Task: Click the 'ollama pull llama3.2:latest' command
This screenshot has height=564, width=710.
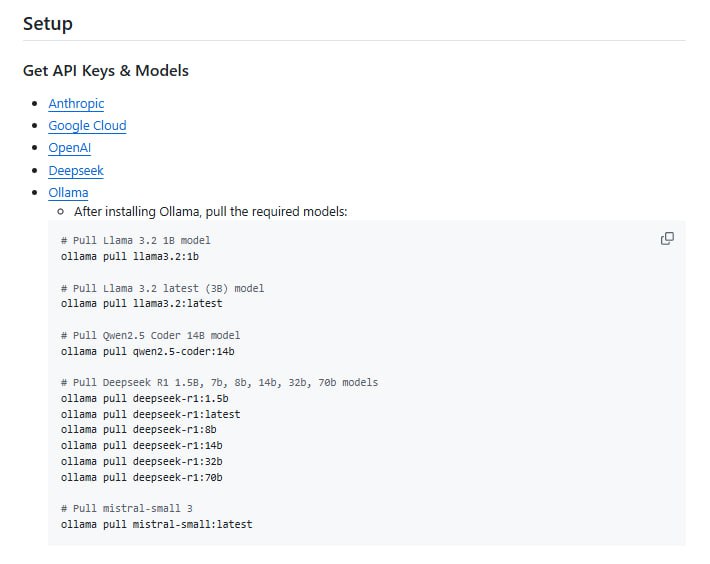Action: click(x=141, y=303)
